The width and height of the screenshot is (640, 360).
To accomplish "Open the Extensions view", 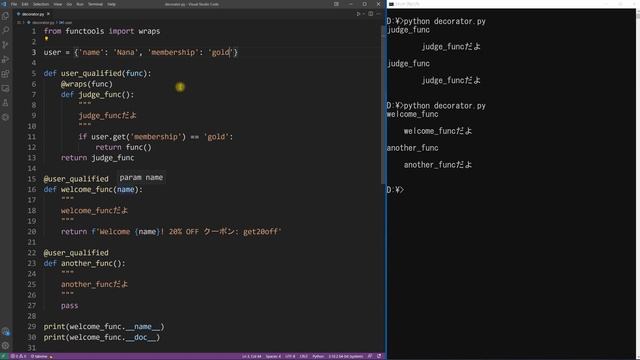I will [x=5, y=74].
